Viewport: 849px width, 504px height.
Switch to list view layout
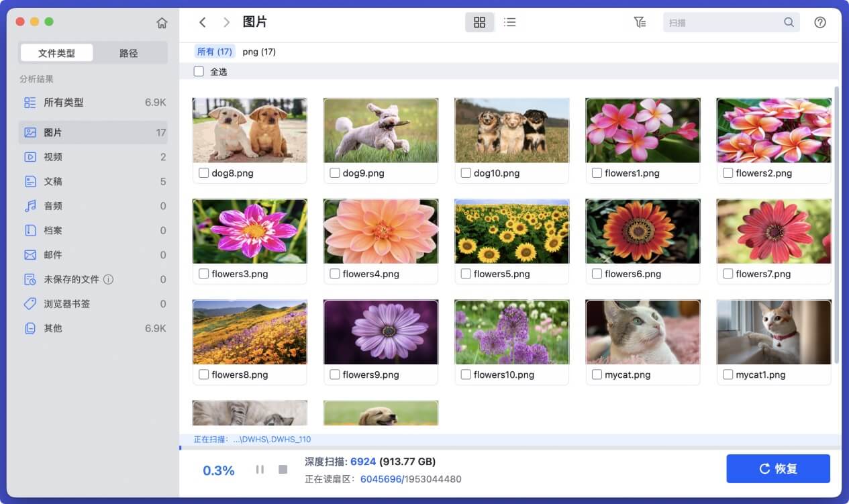509,21
